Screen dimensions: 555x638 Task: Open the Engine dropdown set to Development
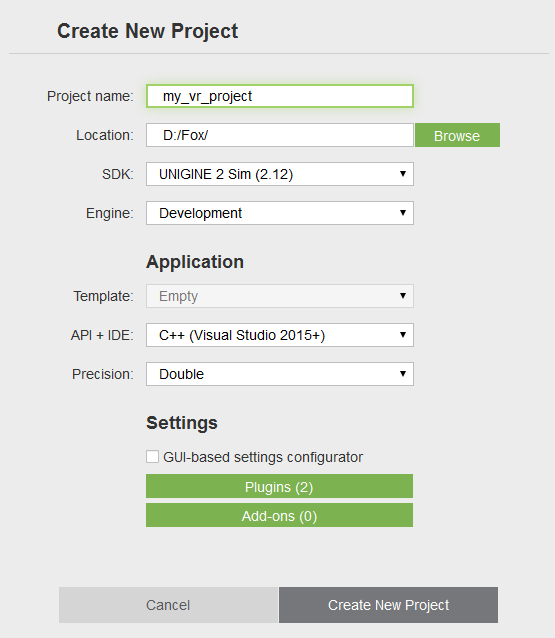click(x=280, y=213)
